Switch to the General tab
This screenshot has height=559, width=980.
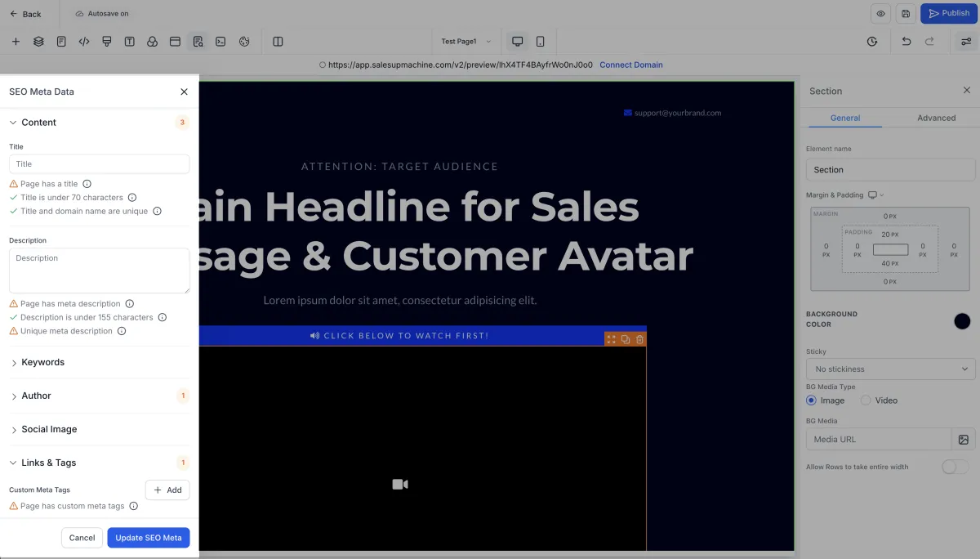coord(845,118)
